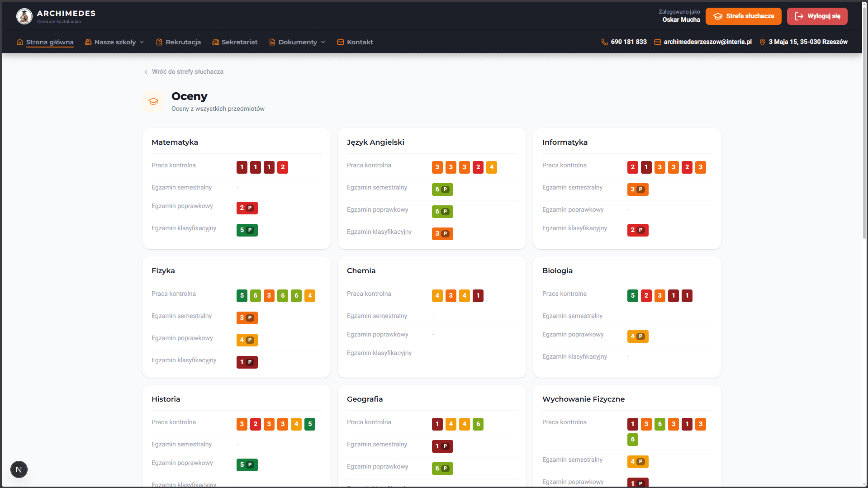Click the Chemia card title

(x=361, y=270)
